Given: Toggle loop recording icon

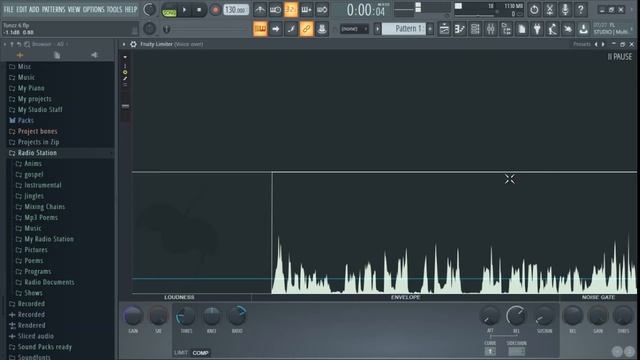Looking at the screenshot, I should pyautogui.click(x=322, y=9).
